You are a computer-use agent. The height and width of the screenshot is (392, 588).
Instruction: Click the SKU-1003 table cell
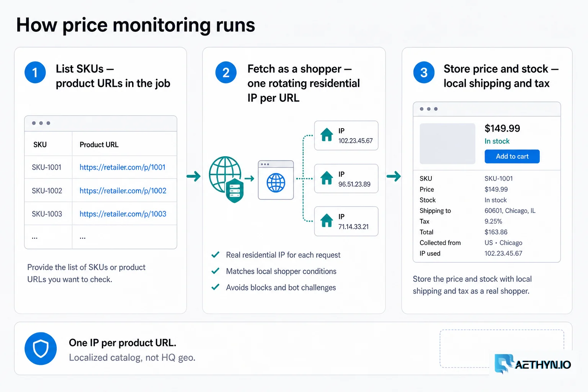click(x=47, y=214)
